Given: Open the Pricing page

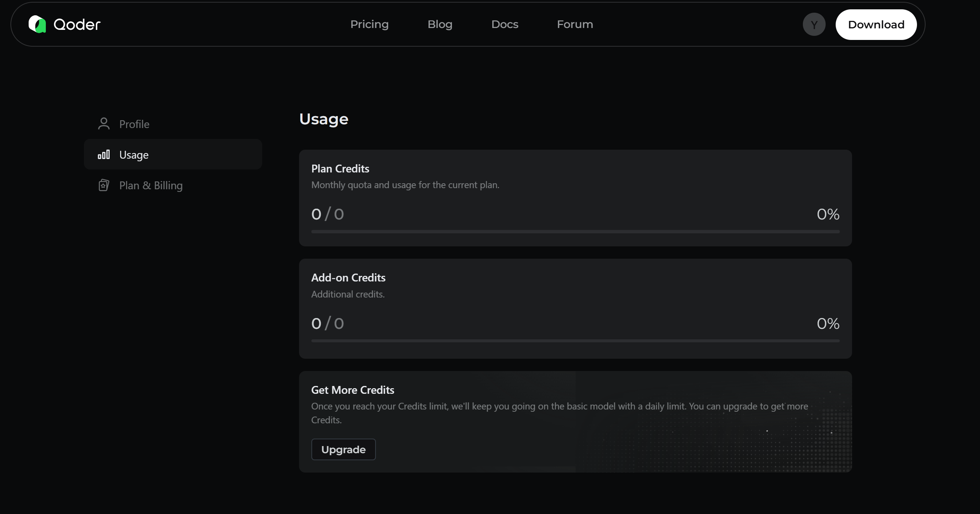Looking at the screenshot, I should pyautogui.click(x=369, y=24).
